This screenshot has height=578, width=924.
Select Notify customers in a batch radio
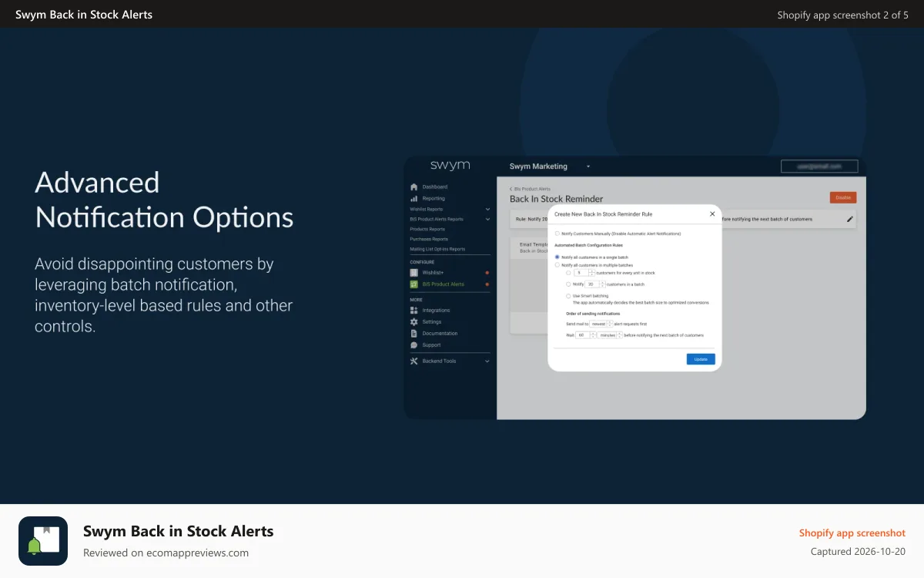[568, 284]
